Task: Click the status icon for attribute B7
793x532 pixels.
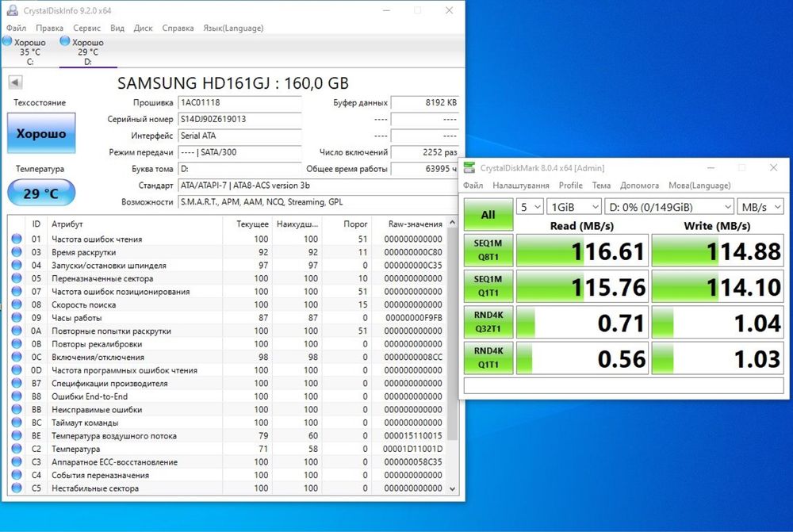Action: point(17,383)
